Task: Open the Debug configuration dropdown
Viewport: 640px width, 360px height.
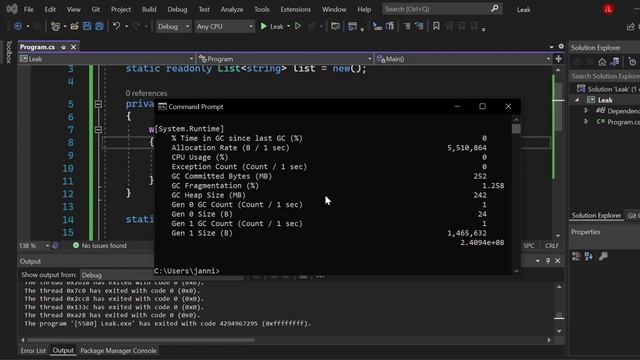Action: coord(173,27)
